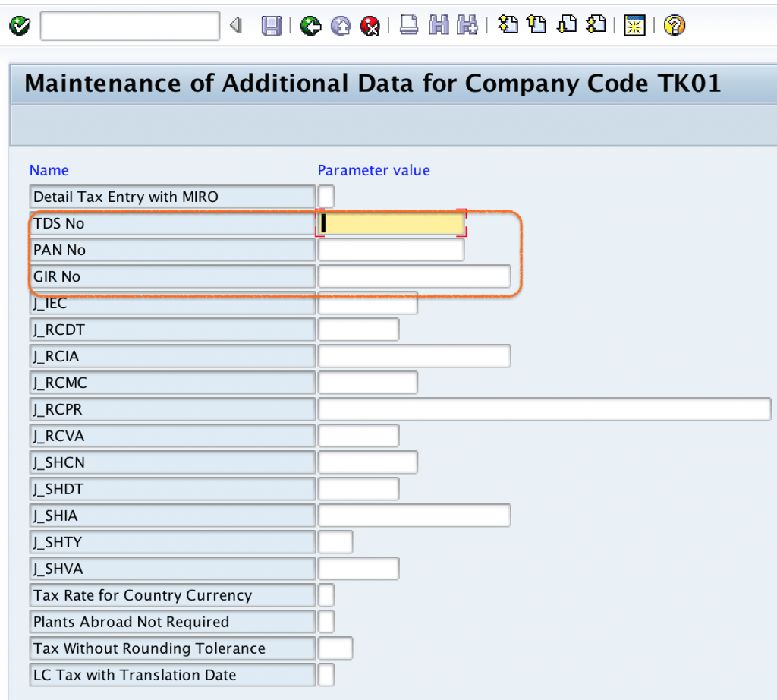Collapse the command field with arrow
Viewport: 777px width, 700px height.
[x=235, y=27]
